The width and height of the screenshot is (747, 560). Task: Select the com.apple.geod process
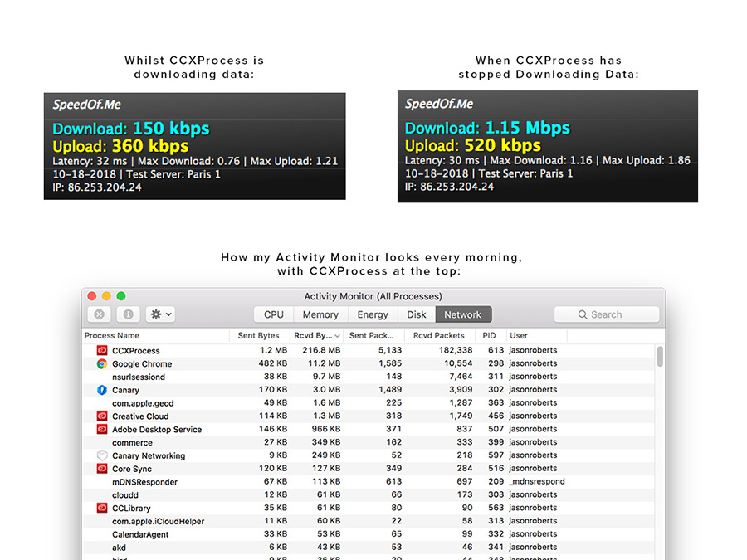(x=143, y=403)
